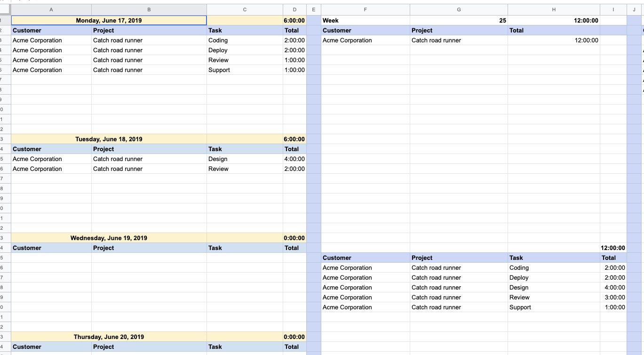644x355 pixels.
Task: Select 'Acme Corporation' in summary Support row
Action: pyautogui.click(x=366, y=307)
